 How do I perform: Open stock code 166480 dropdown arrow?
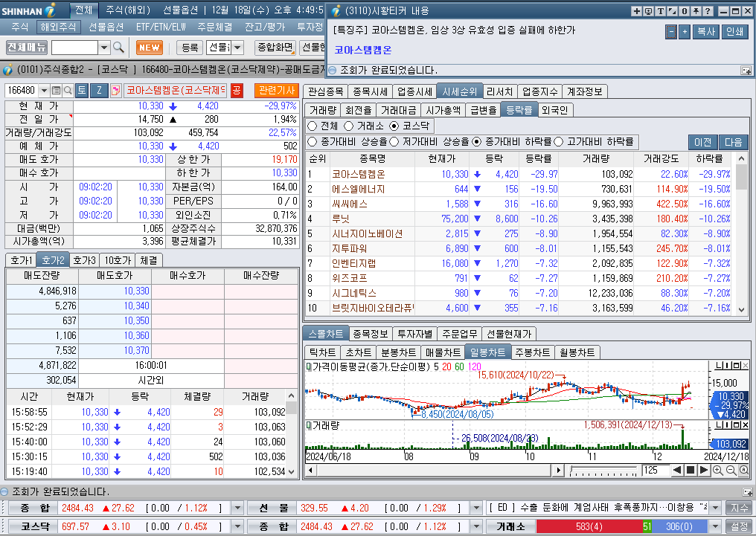click(x=45, y=90)
